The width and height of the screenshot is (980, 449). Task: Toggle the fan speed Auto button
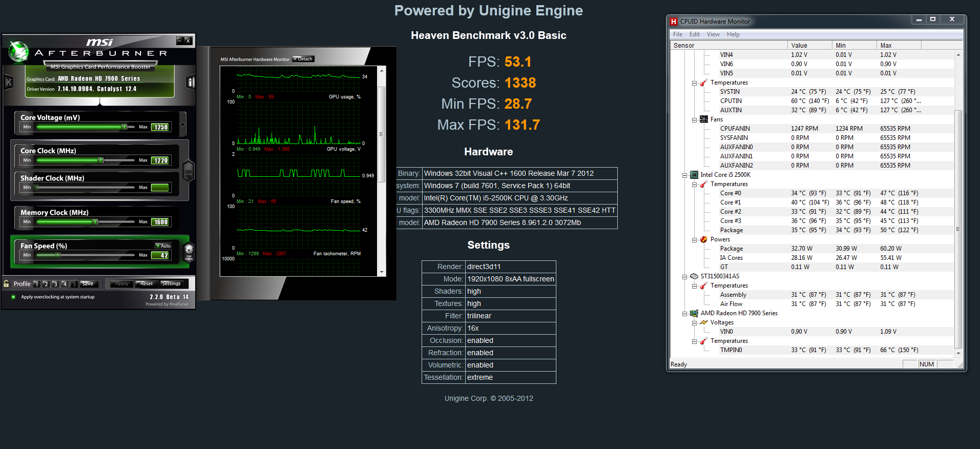163,246
